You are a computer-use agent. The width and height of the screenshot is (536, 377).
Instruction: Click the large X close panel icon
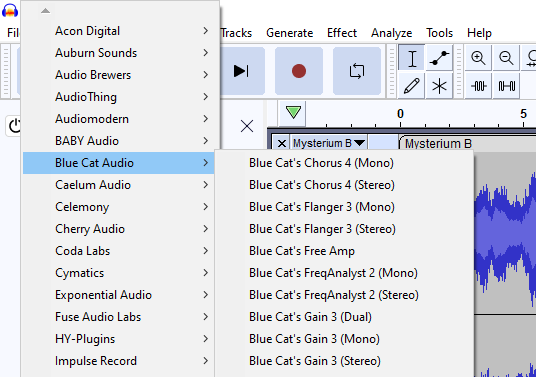click(x=247, y=126)
